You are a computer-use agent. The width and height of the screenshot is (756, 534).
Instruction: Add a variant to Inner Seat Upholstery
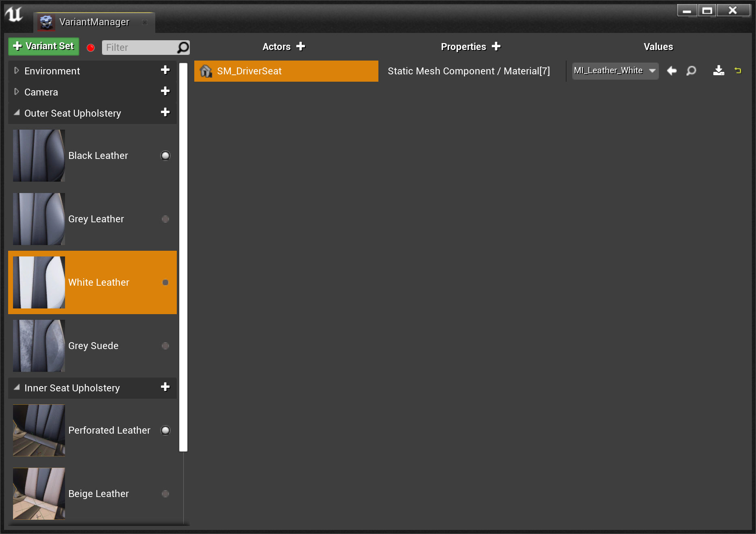click(x=165, y=387)
